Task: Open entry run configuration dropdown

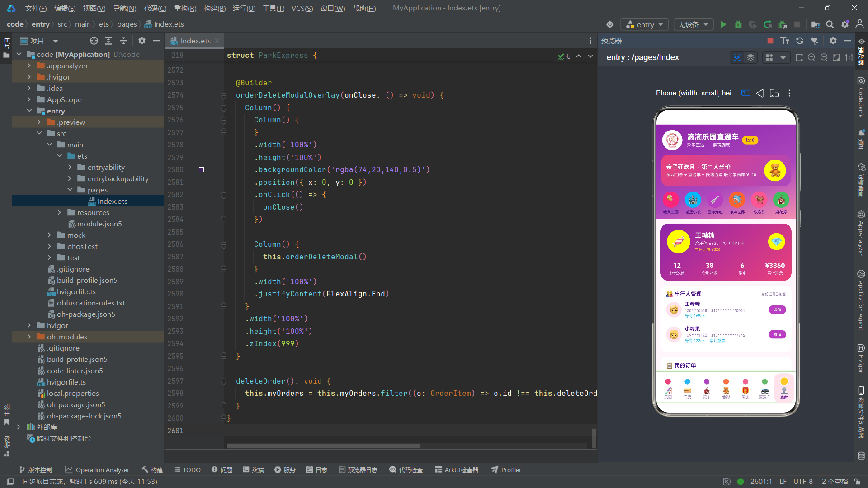Action: 644,24
